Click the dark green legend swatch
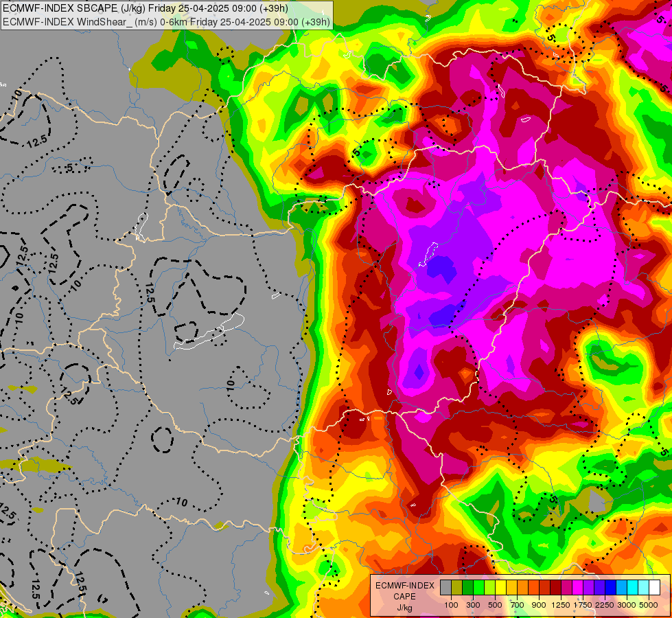The height and width of the screenshot is (618, 672). (467, 588)
